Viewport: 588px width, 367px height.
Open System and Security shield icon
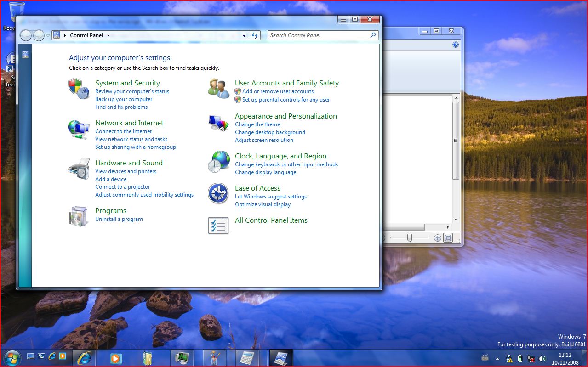coord(79,88)
